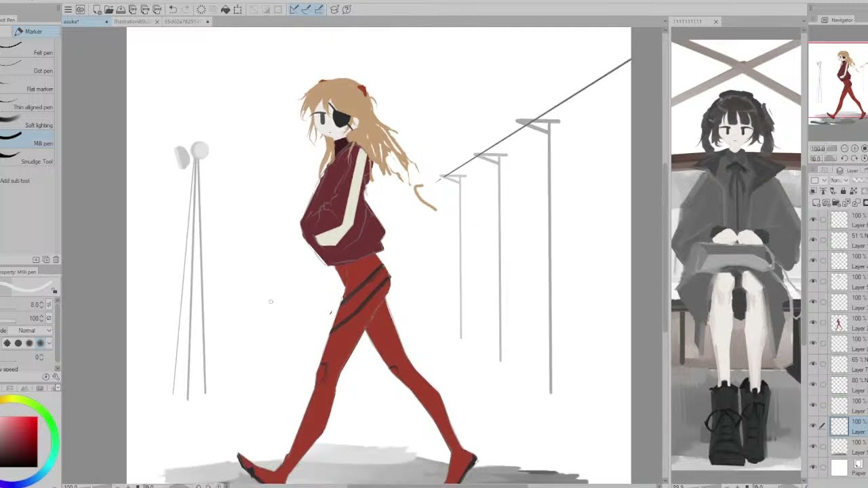Rotate canvas left in the Navigator

(x=844, y=158)
